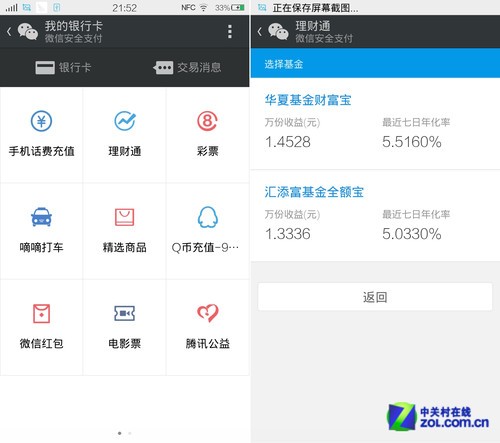Switch to the 银行卡 tab
Screen dimensions: 500x443
63,68
